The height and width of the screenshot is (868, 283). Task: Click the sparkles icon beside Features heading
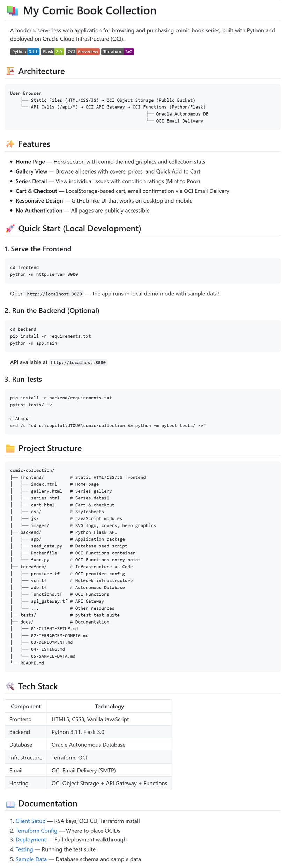pyautogui.click(x=10, y=144)
